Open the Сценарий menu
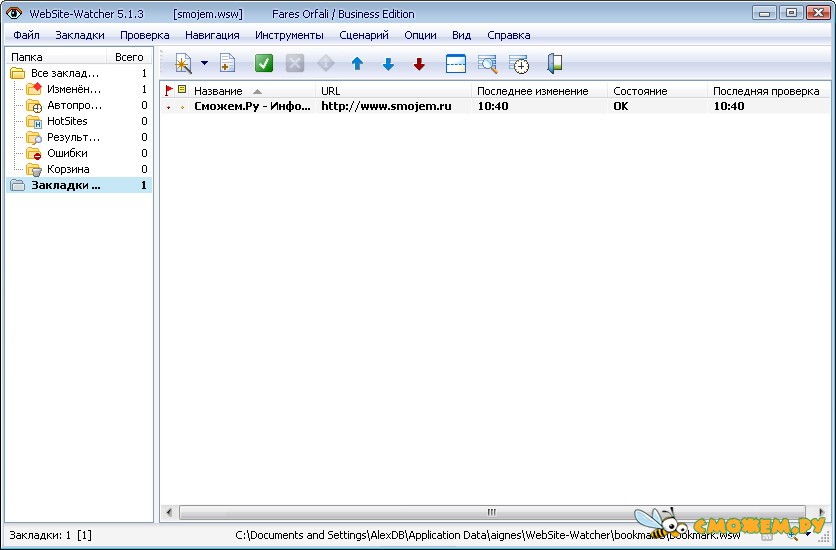The width and height of the screenshot is (836, 550). [x=364, y=35]
